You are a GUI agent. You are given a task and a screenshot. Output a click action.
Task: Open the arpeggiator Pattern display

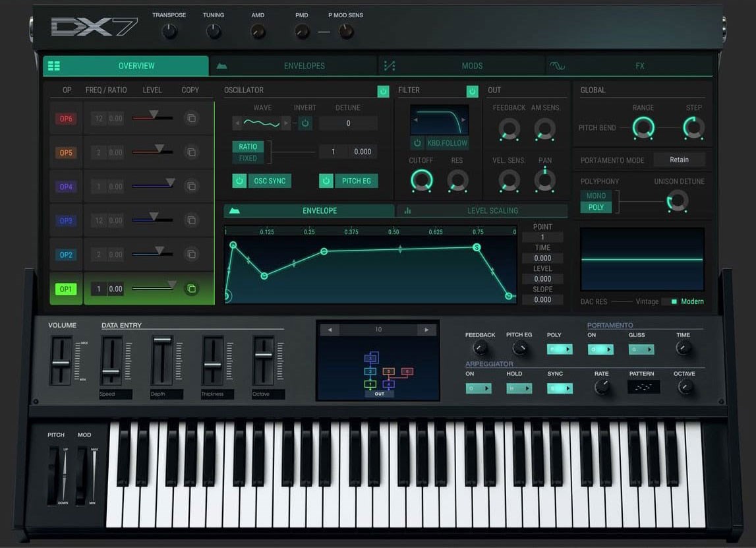pos(643,387)
